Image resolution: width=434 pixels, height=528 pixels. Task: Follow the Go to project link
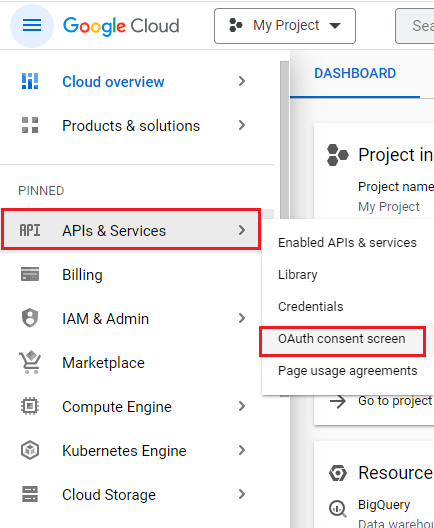click(x=396, y=401)
